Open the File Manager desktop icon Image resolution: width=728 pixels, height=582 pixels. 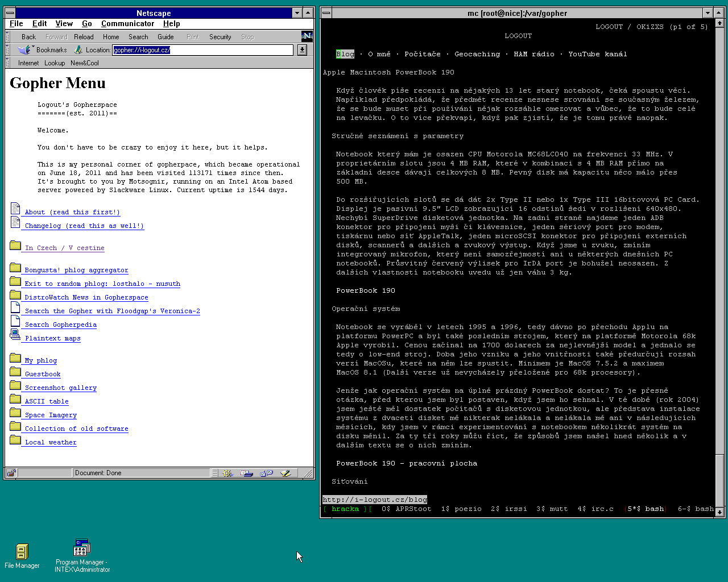[x=22, y=555]
